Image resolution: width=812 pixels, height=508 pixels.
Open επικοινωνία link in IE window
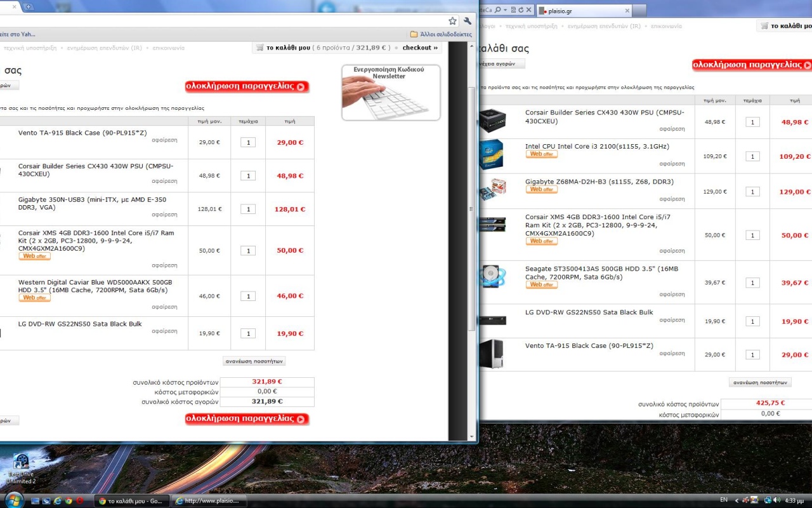pos(666,26)
